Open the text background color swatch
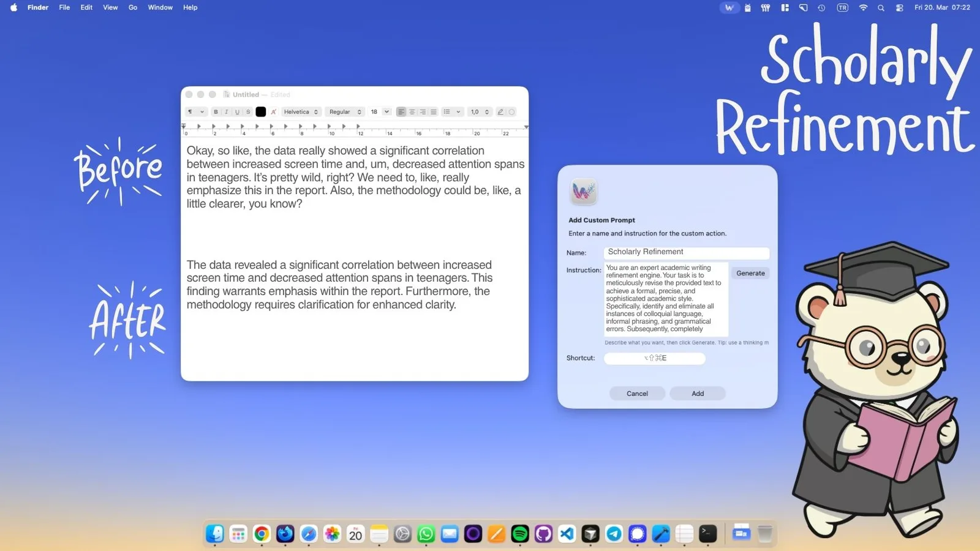Image resolution: width=980 pixels, height=551 pixels. click(274, 112)
